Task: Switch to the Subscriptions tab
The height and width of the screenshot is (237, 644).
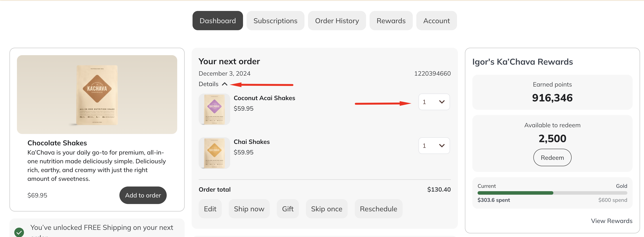Action: pyautogui.click(x=275, y=21)
